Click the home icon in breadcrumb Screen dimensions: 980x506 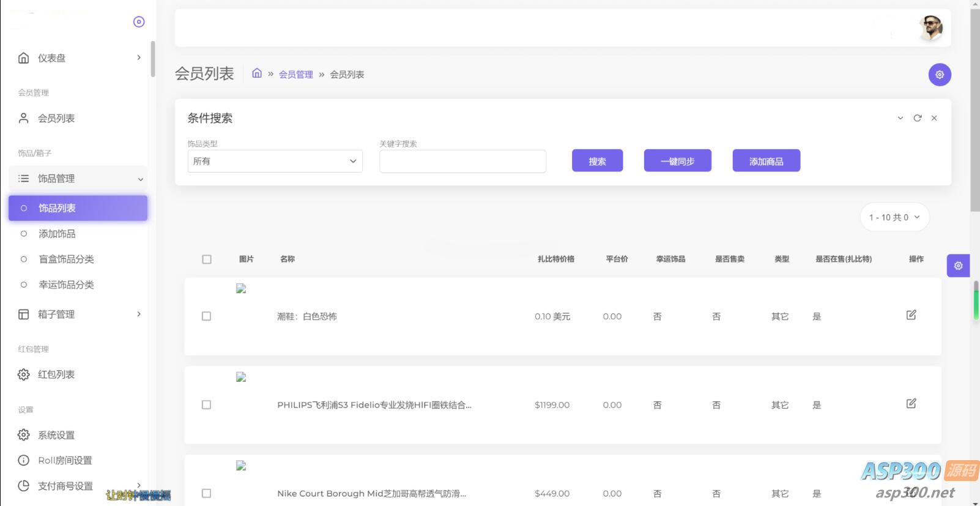257,73
